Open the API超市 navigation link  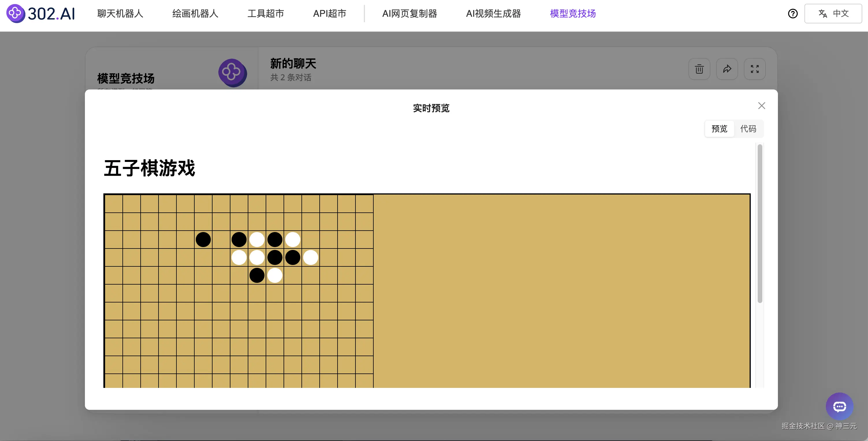(329, 14)
